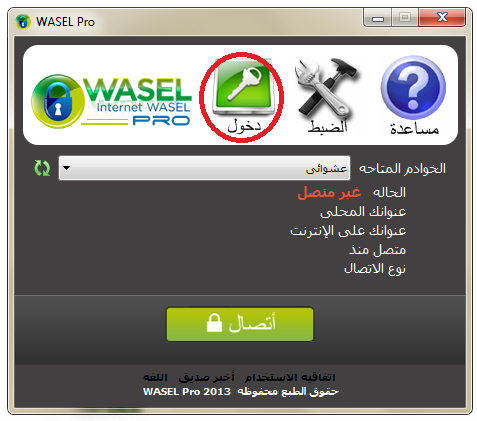Close the WASEL Pro window
Viewport: 477px width, 421px height.
(442, 17)
